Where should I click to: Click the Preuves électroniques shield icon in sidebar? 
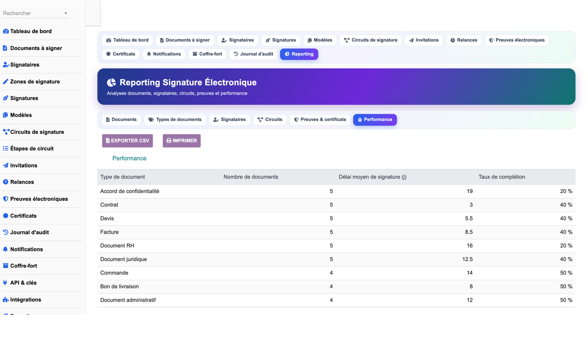pos(6,199)
